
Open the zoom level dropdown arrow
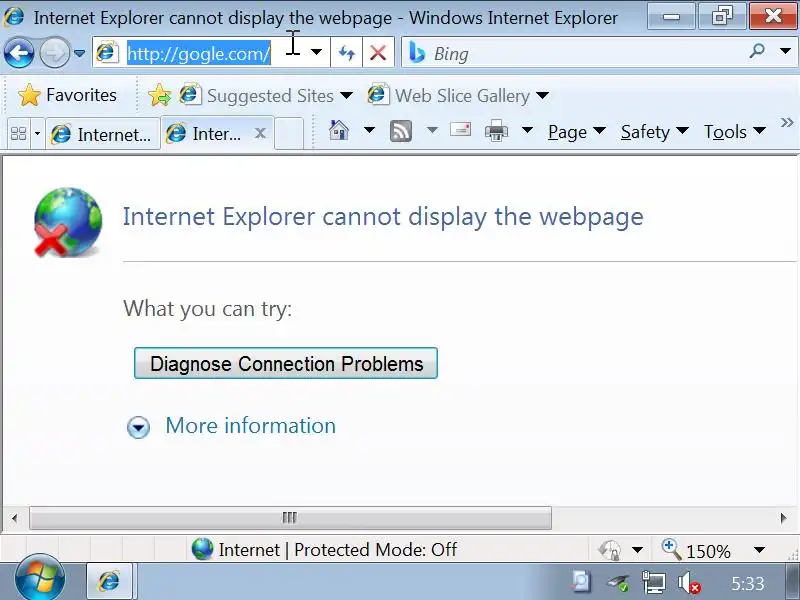coord(759,550)
